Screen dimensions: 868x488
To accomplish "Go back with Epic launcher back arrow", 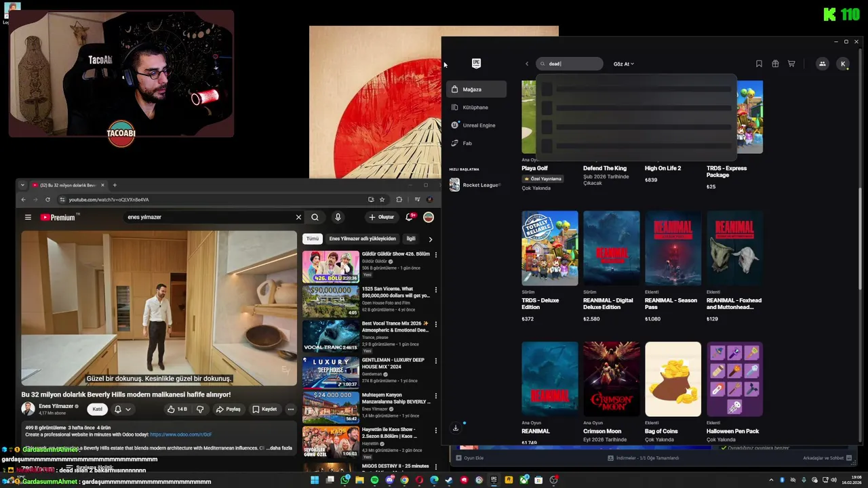I will [527, 64].
